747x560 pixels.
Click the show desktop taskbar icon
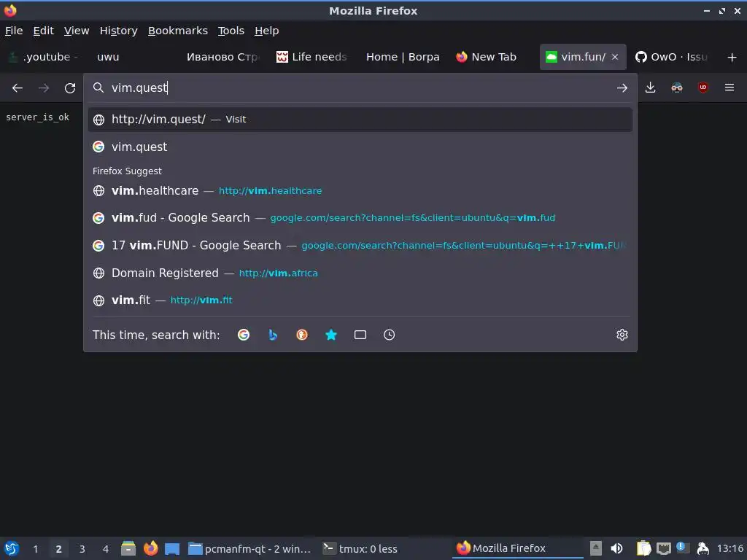(172, 548)
